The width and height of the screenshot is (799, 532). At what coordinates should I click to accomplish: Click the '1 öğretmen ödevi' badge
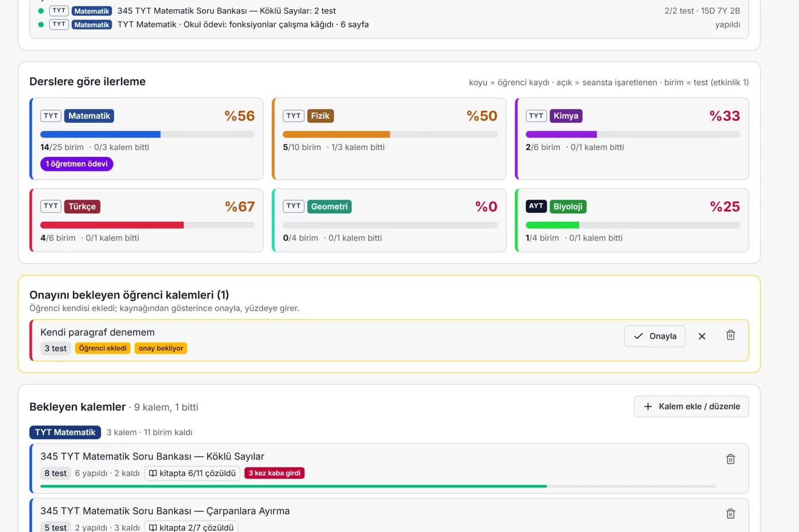point(76,164)
